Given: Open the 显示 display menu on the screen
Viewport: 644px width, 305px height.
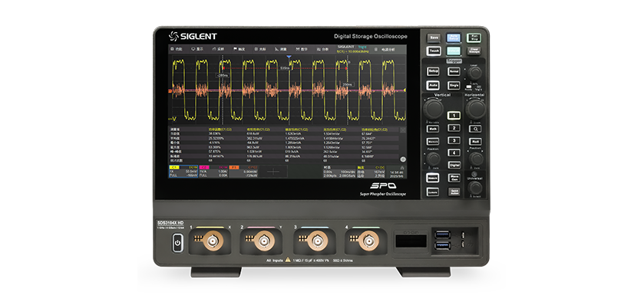Looking at the screenshot, I should point(197,49).
